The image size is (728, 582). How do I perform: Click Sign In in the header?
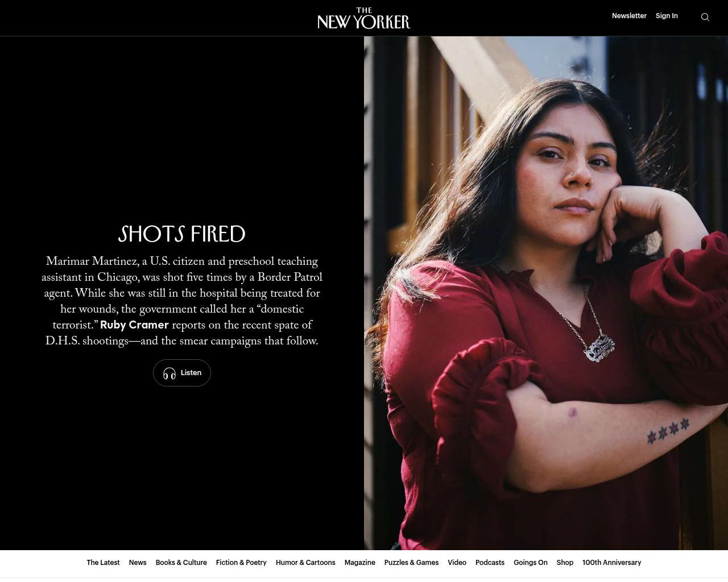pos(667,16)
